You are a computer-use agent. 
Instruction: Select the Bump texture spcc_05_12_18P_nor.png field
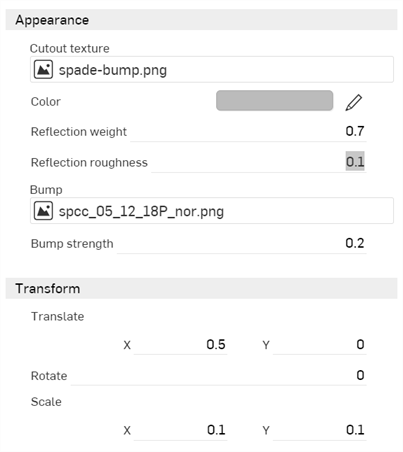click(x=212, y=211)
